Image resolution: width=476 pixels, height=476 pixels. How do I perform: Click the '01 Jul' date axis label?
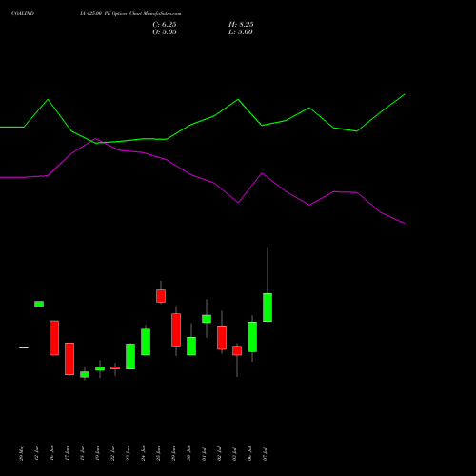(x=205, y=454)
